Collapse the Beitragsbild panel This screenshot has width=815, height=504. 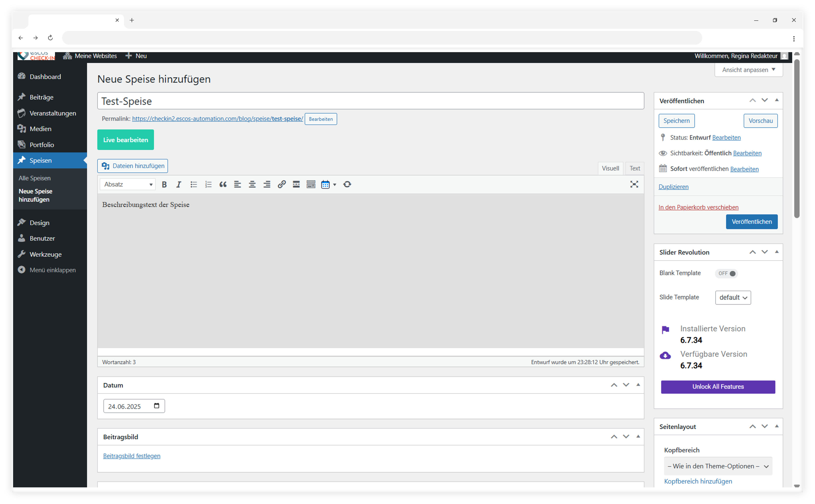tap(638, 437)
